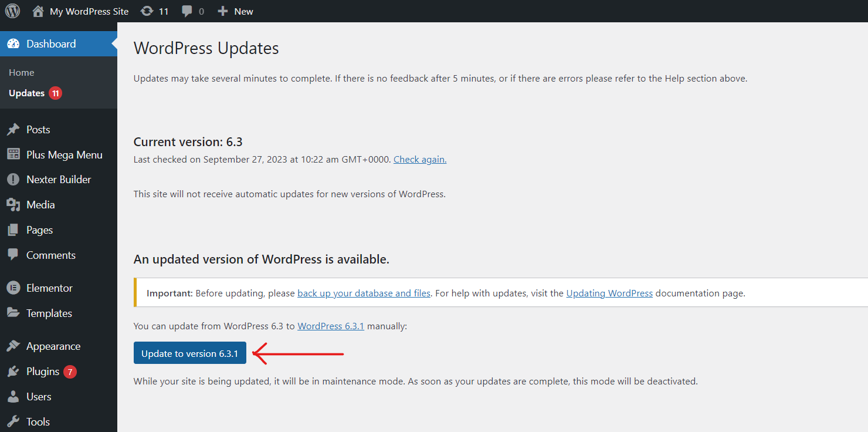Open the WordPress 6.3.1 release link
This screenshot has width=868, height=432.
tap(331, 326)
